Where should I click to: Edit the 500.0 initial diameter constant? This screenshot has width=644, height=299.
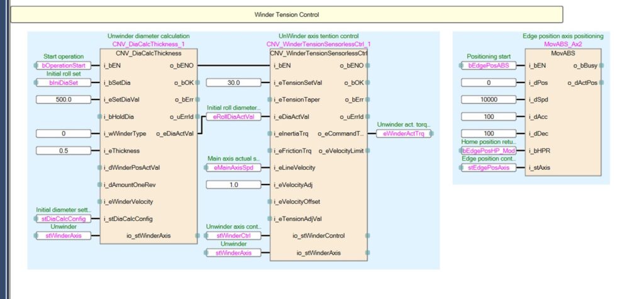pyautogui.click(x=63, y=99)
